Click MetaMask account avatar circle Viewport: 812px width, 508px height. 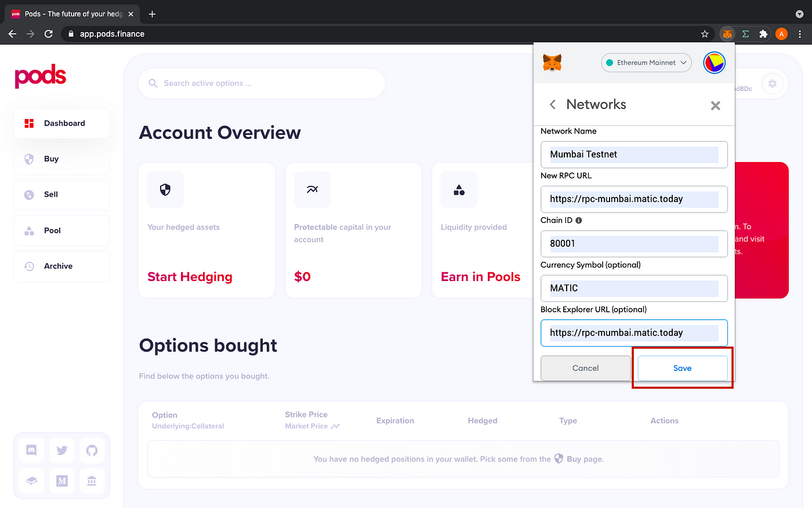click(x=715, y=63)
